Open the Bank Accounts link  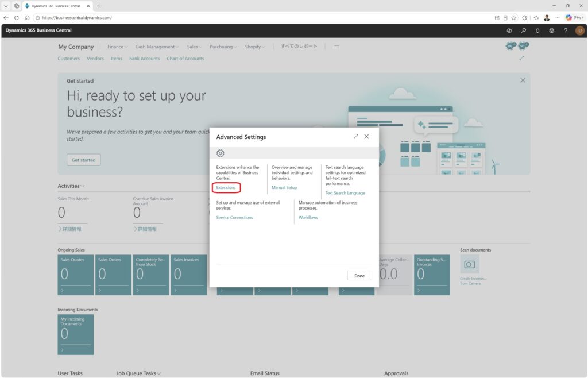144,59
